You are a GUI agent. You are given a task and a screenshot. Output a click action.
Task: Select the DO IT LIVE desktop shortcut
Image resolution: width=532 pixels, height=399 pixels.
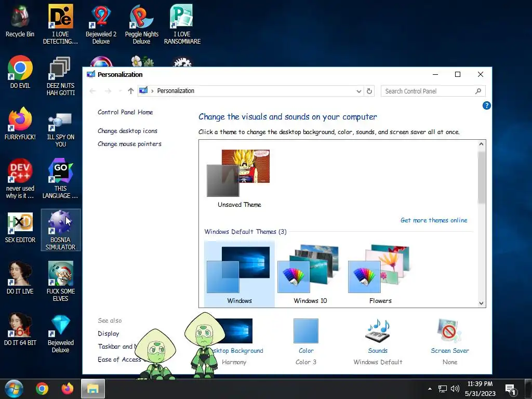point(20,277)
